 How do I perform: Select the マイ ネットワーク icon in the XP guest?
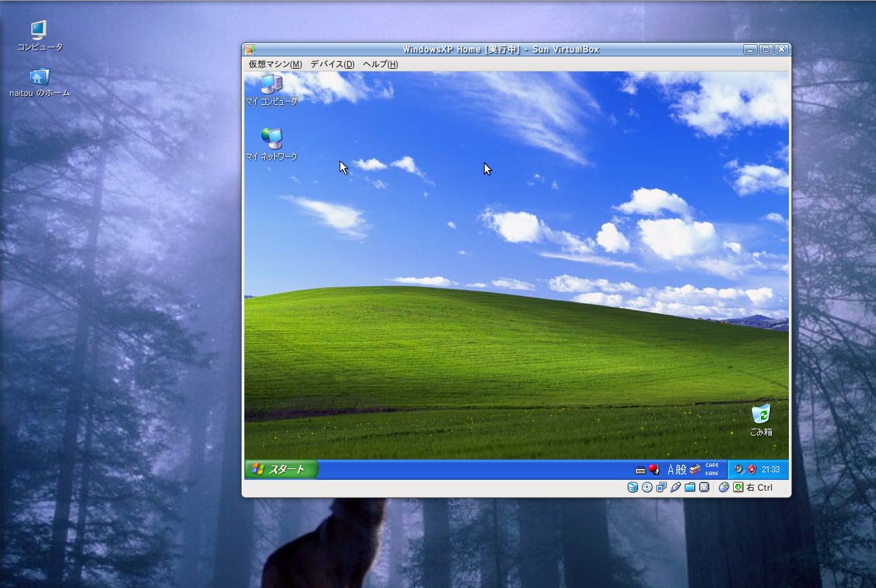tap(272, 144)
